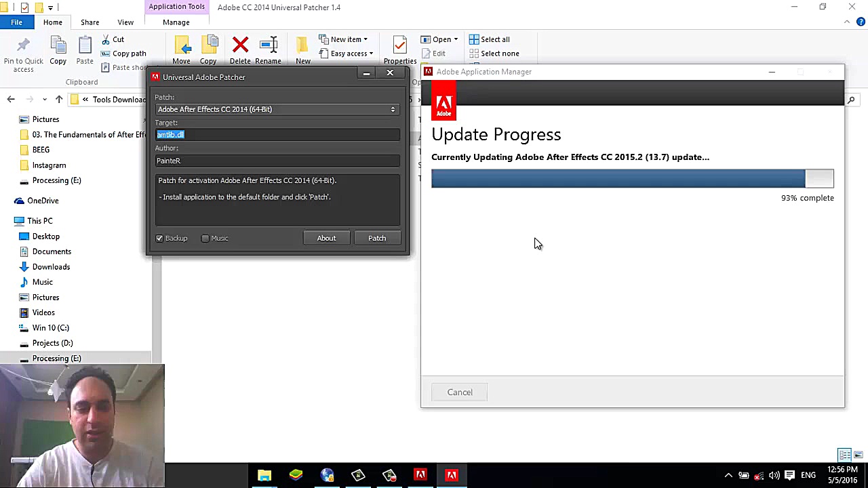Viewport: 868px width, 488px height.
Task: Click first Adobe icon on the taskbar
Action: pyautogui.click(x=420, y=475)
